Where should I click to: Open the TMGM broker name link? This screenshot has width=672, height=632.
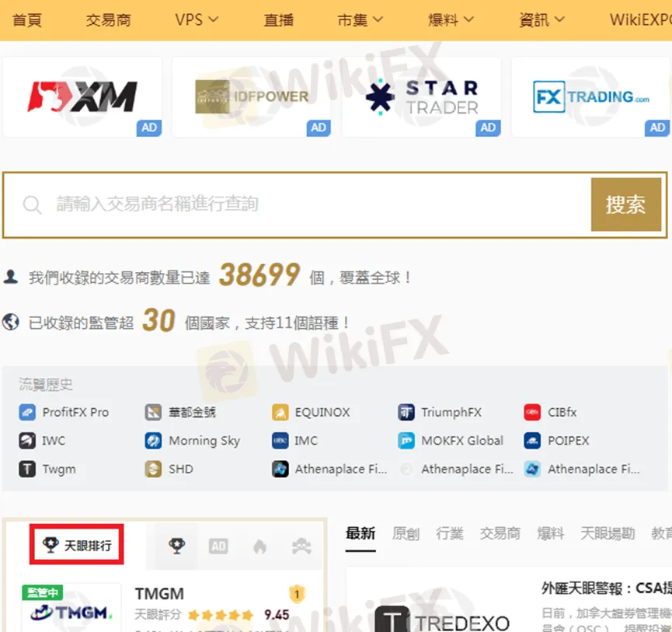159,594
